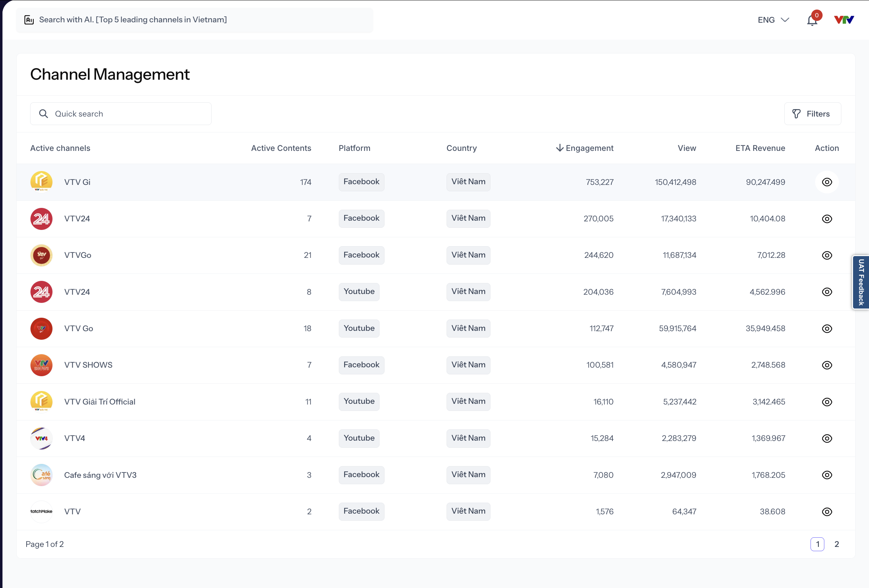869x588 pixels.
Task: Sort by View column header
Action: [686, 148]
